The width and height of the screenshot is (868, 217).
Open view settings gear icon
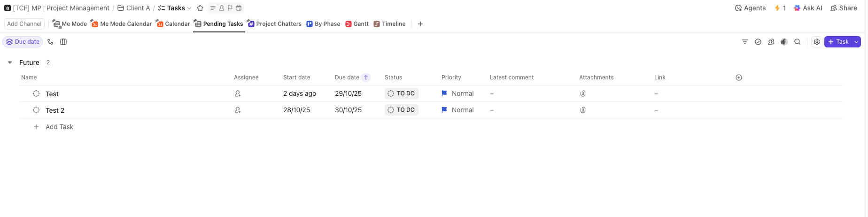coord(817,42)
